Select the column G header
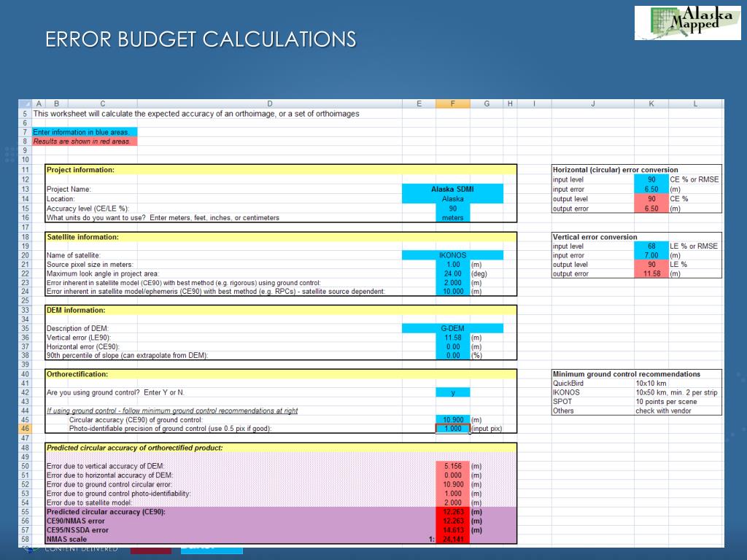Image resolution: width=747 pixels, height=560 pixels. tap(487, 104)
